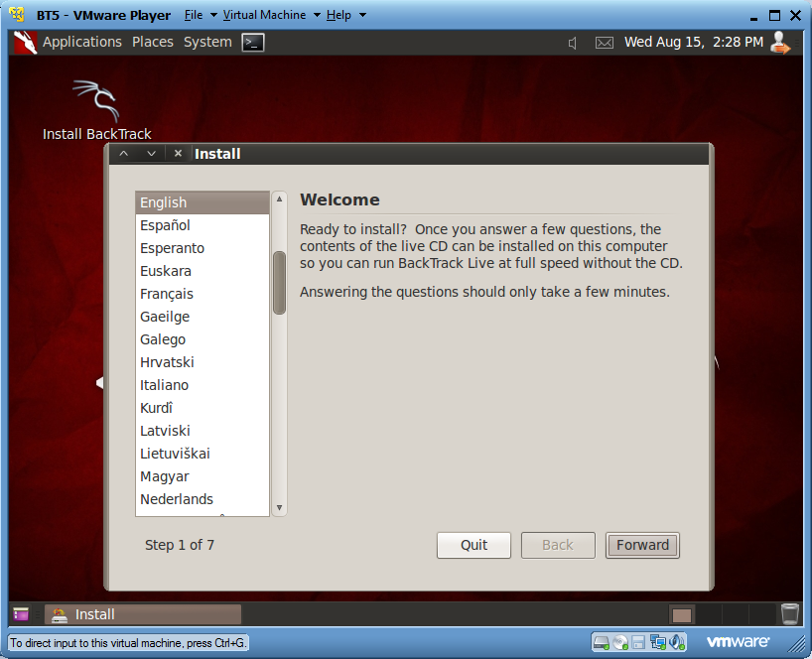This screenshot has height=659, width=812.
Task: Select Lietuviškai in the language list
Action: (x=203, y=453)
